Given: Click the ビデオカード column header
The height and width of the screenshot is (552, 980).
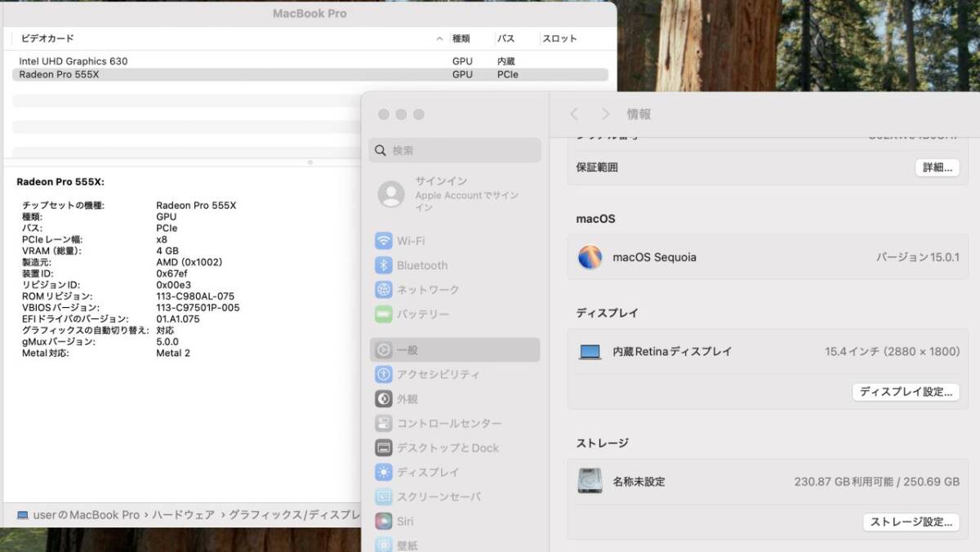Looking at the screenshot, I should click(x=47, y=38).
